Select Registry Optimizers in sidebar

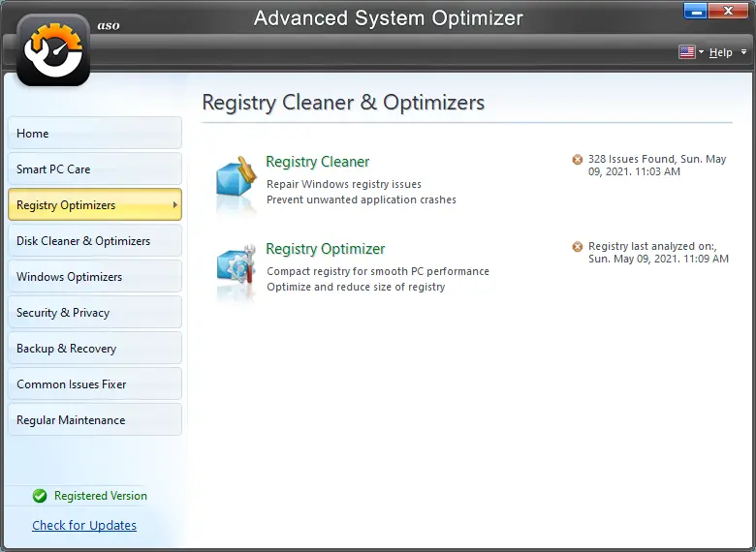95,204
